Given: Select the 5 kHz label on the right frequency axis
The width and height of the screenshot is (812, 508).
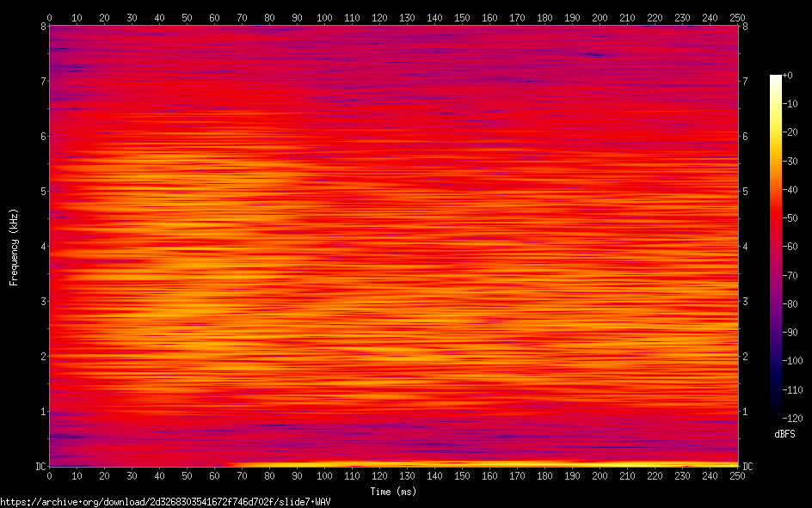Looking at the screenshot, I should point(745,191).
